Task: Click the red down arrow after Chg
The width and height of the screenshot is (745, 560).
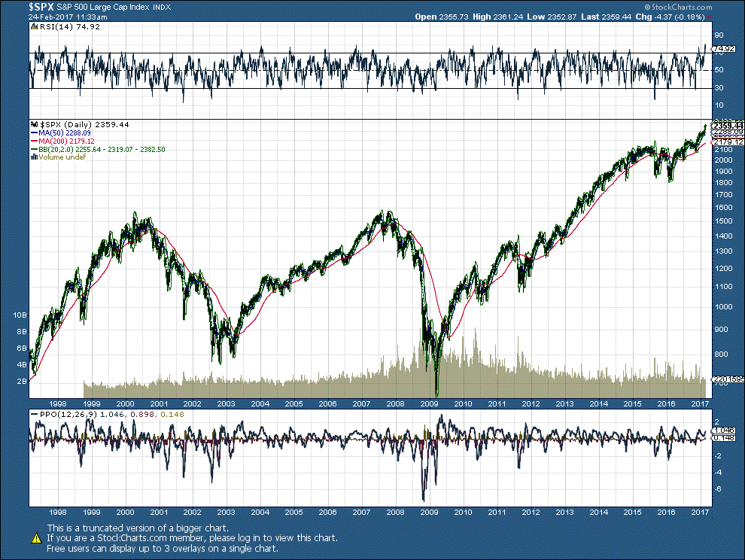Action: point(710,17)
